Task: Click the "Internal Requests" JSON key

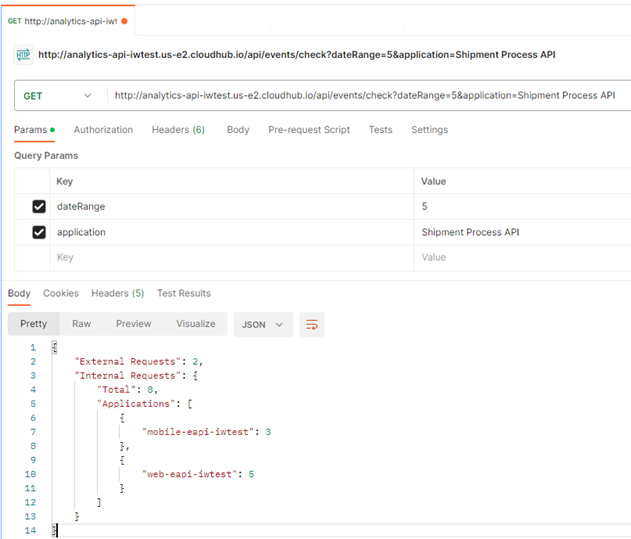Action: [128, 376]
